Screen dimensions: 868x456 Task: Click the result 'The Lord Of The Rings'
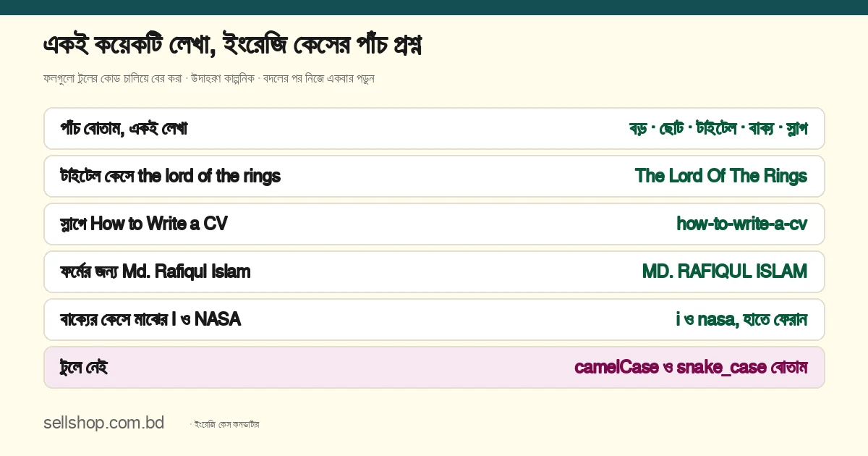tap(721, 176)
